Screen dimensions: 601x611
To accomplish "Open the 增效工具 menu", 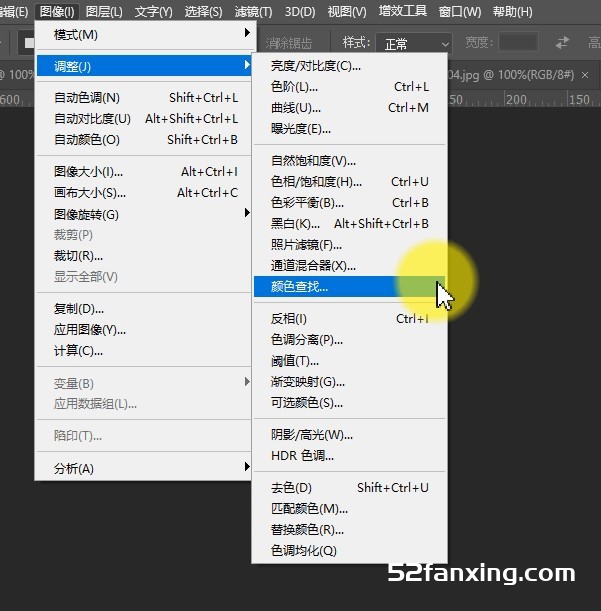I will pos(403,11).
